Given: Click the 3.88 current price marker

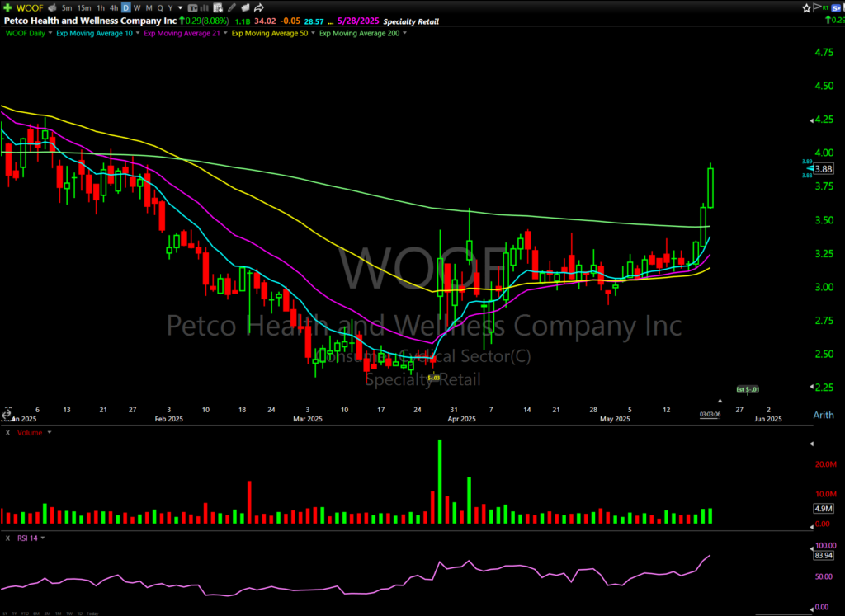Looking at the screenshot, I should tap(824, 168).
